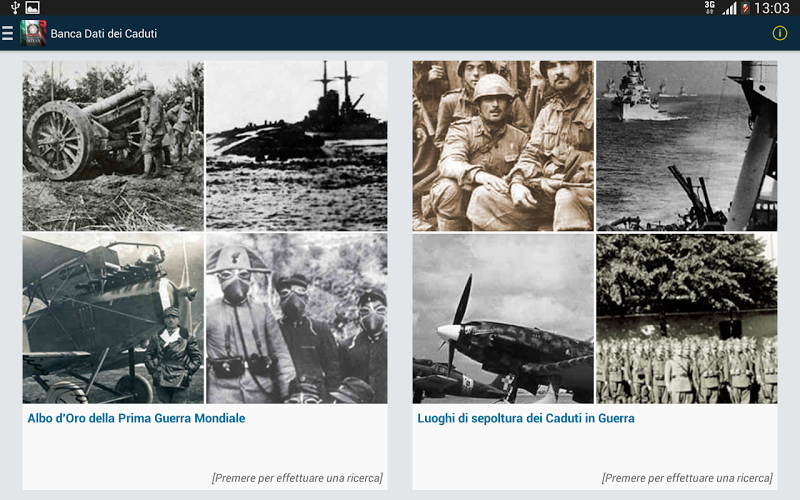Select the seated helmeted soldiers photo

pos(503,146)
